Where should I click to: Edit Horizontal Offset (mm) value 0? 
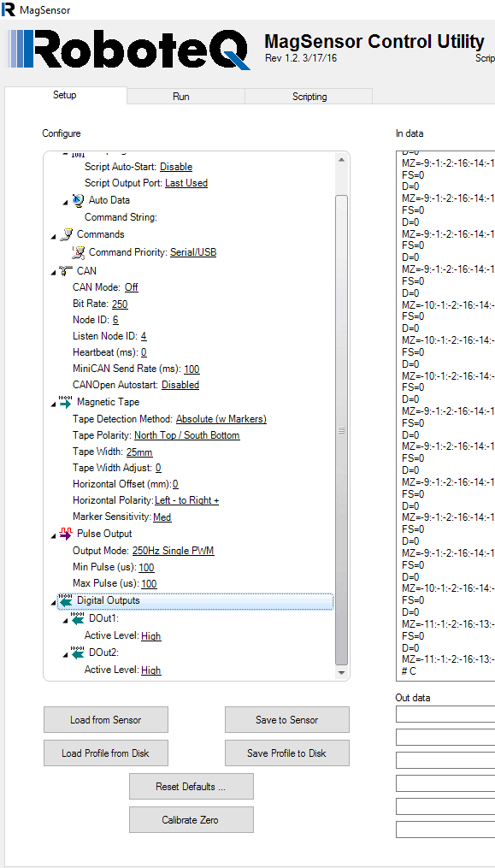click(175, 484)
